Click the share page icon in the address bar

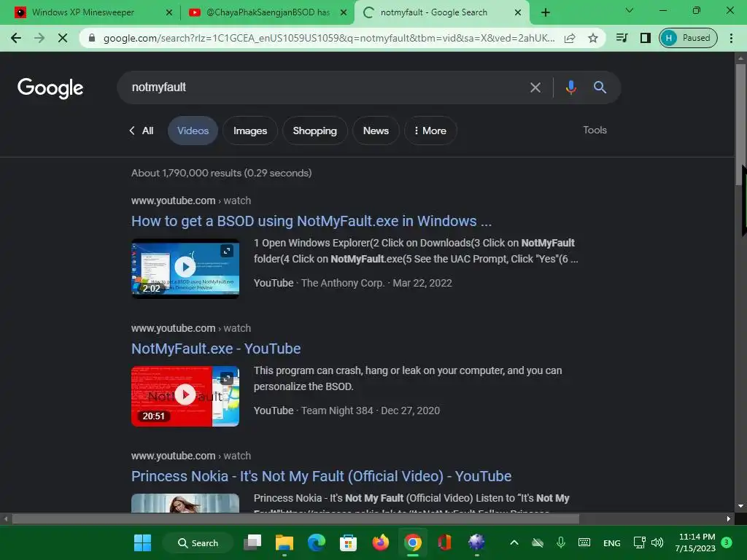pos(570,38)
